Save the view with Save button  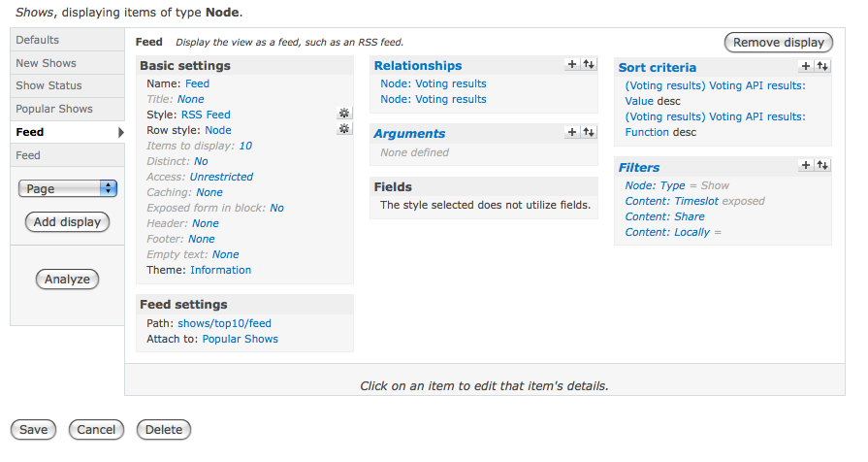pyautogui.click(x=33, y=430)
